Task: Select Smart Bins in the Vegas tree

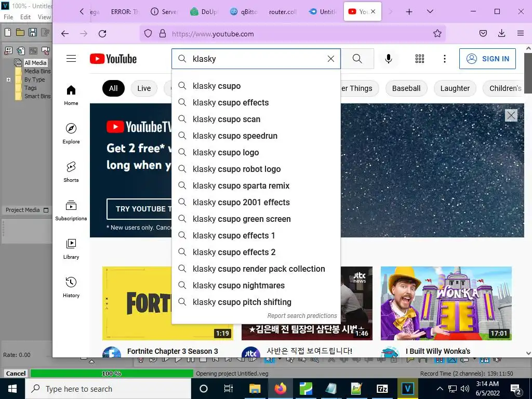Action: pos(37,96)
